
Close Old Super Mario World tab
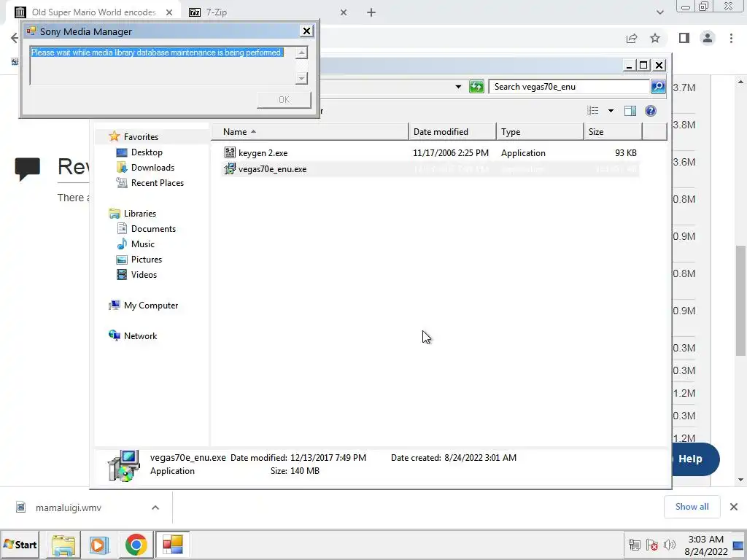169,12
